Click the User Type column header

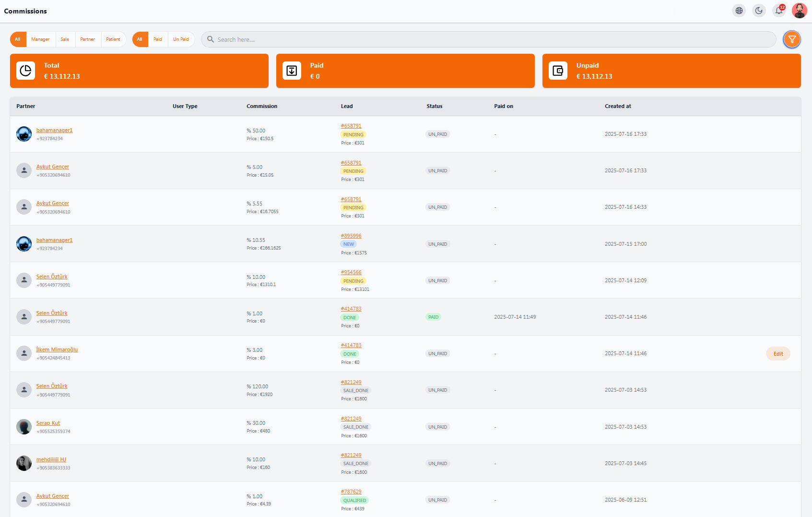(185, 106)
